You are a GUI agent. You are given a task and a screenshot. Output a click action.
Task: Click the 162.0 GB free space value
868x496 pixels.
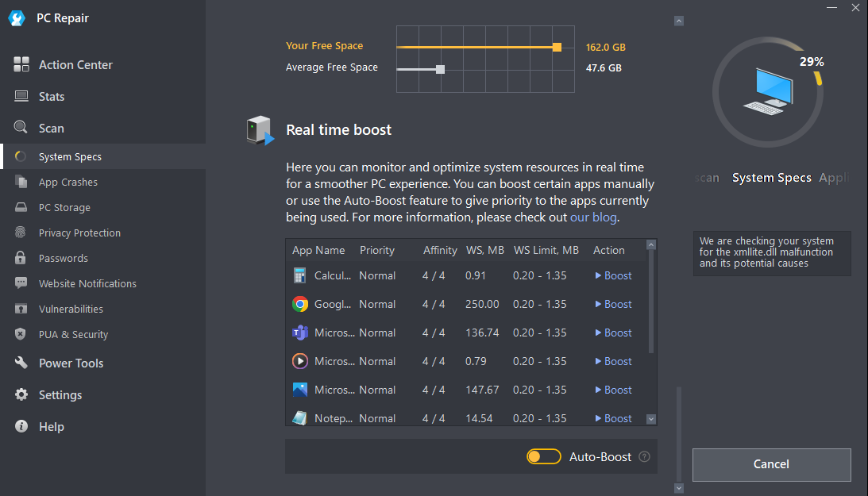[606, 48]
